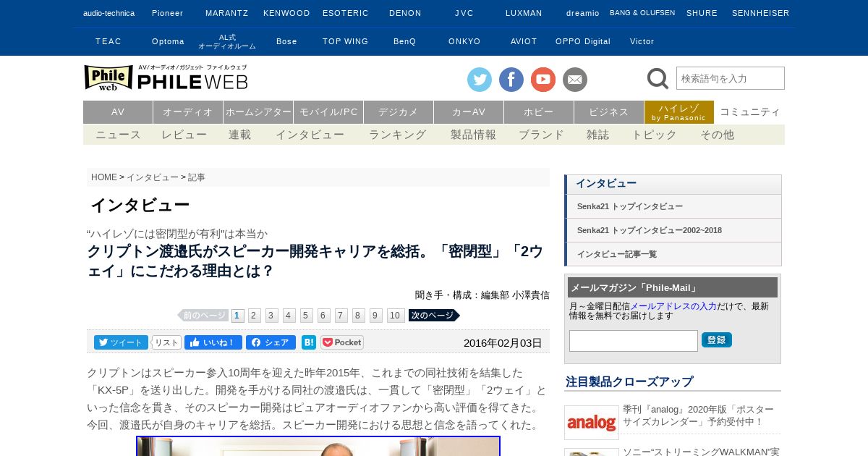Image resolution: width=868 pixels, height=456 pixels.
Task: Open インタビュー記事一覧 sidebar link
Action: (673, 254)
